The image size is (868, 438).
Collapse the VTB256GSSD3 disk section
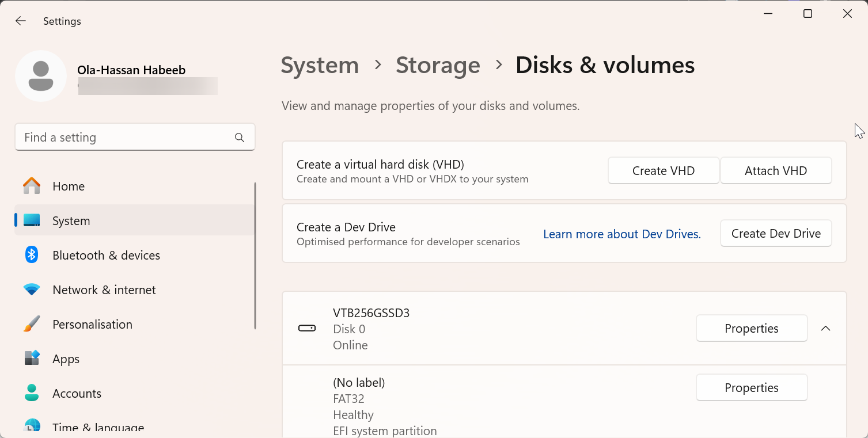825,329
